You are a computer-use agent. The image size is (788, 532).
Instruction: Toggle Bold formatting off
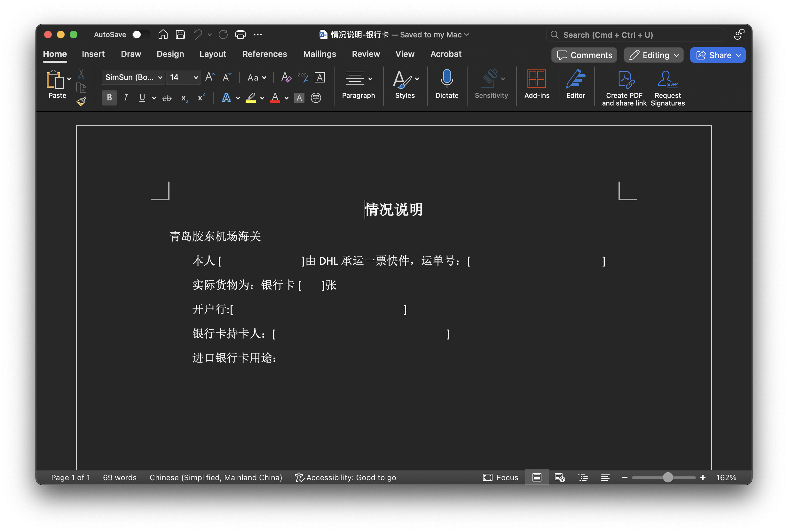coord(109,98)
